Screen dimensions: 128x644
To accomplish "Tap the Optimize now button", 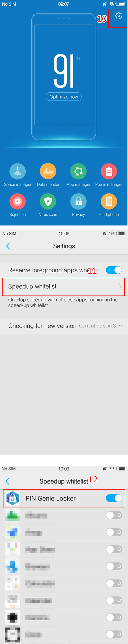I will (64, 97).
